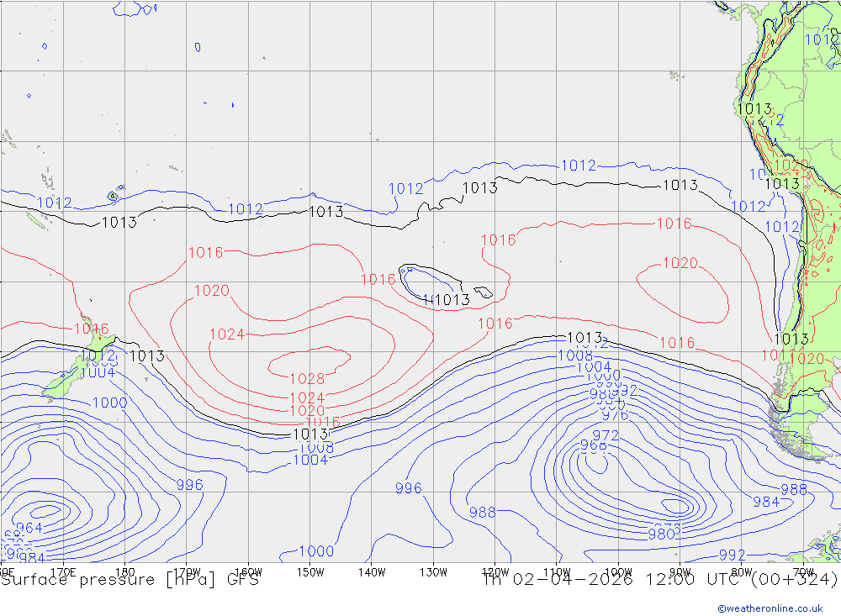Click the 992 label above the 80W axis

coord(733,555)
